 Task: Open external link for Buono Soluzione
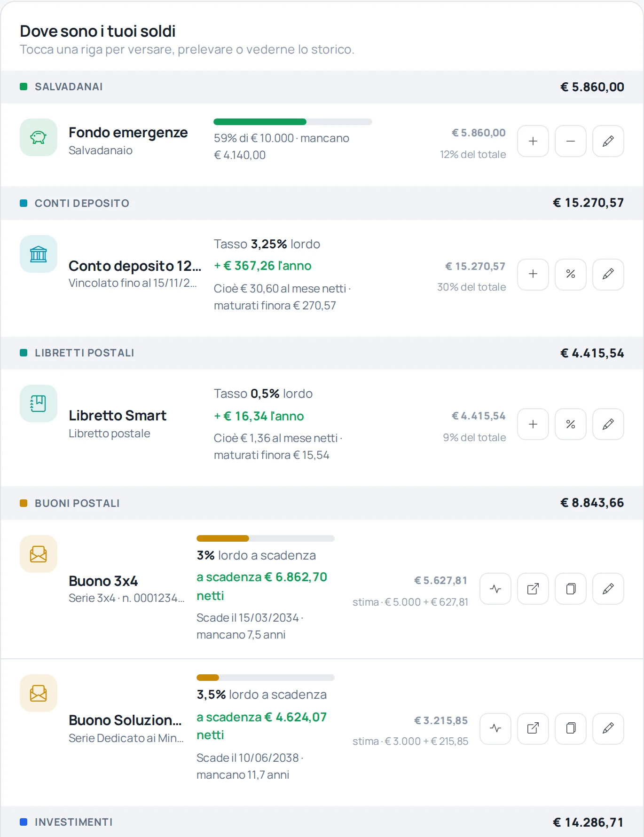(533, 728)
